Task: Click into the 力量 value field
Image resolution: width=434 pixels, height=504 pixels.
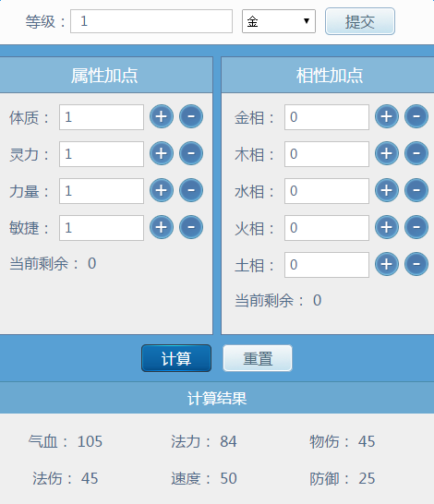Action: pyautogui.click(x=102, y=191)
